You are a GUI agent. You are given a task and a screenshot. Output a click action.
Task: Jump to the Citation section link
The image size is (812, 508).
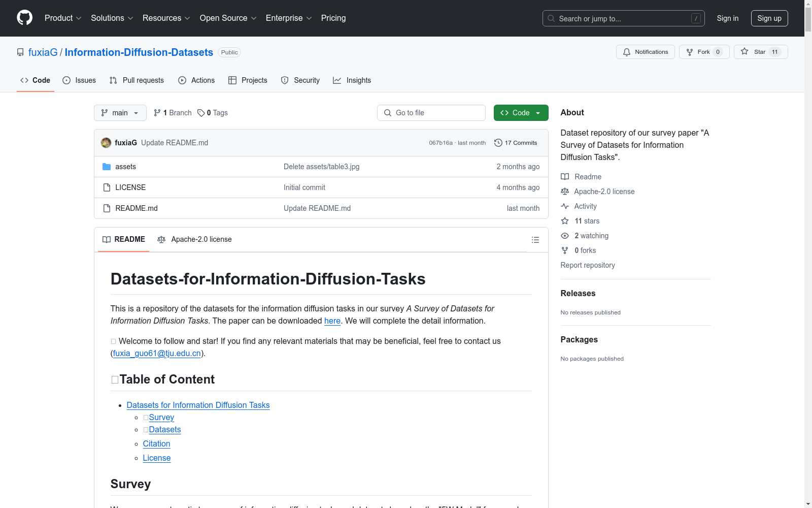[156, 443]
